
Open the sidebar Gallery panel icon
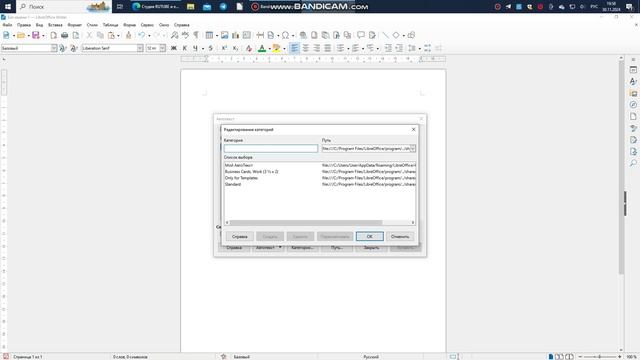633,93
